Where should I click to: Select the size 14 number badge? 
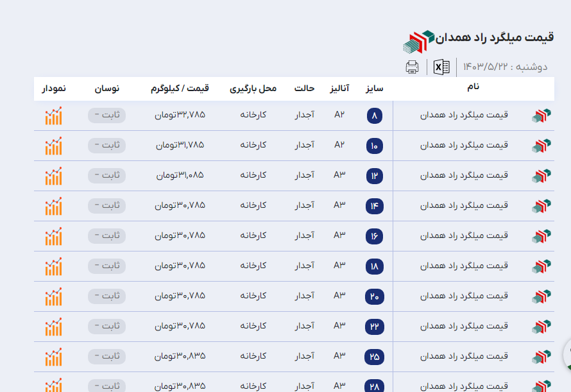[x=375, y=206]
